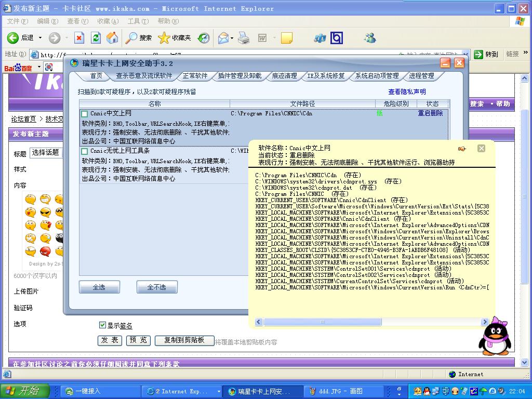The height and width of the screenshot is (399, 532).
Task: Open the 收藏 menu
Action: point(108,21)
